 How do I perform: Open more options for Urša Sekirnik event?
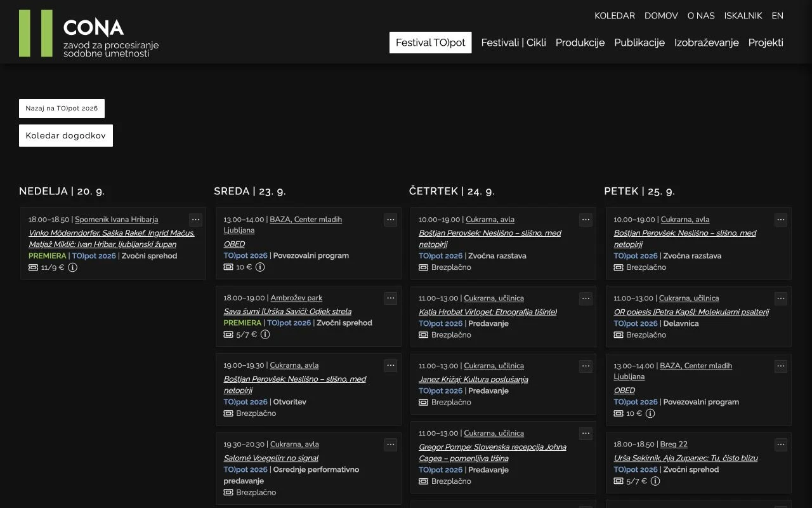click(x=781, y=444)
